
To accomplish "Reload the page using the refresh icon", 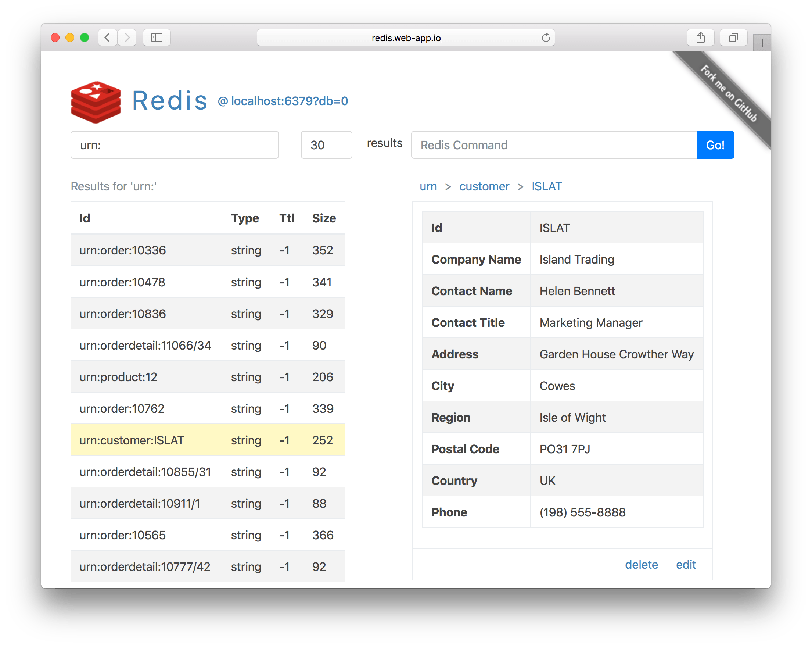I will tap(546, 37).
